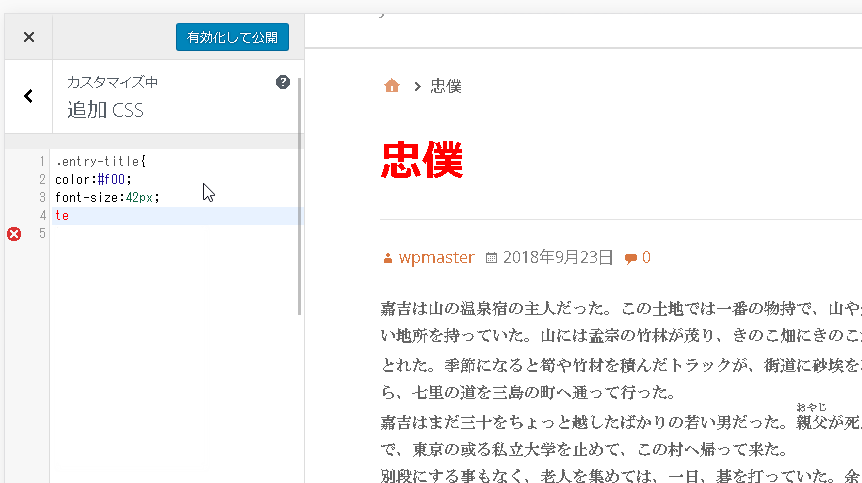Screen dimensions: 862x483
Task: Click the post date 2018年9月23日
Action: [558, 257]
